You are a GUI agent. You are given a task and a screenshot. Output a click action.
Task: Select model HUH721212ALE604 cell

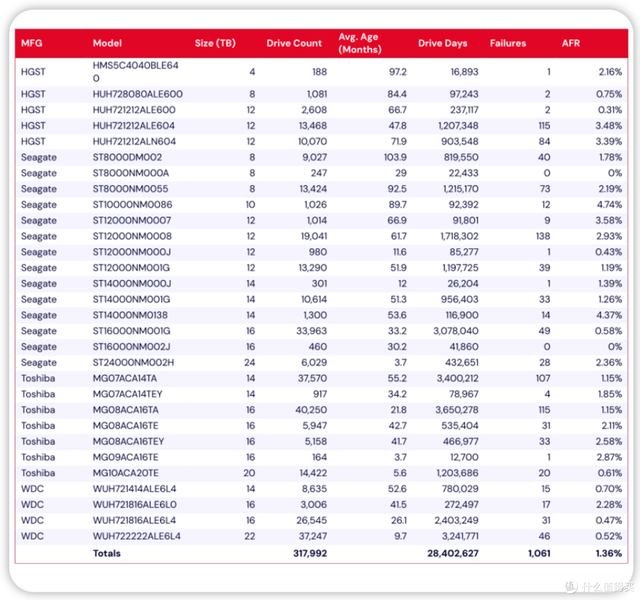[133, 126]
